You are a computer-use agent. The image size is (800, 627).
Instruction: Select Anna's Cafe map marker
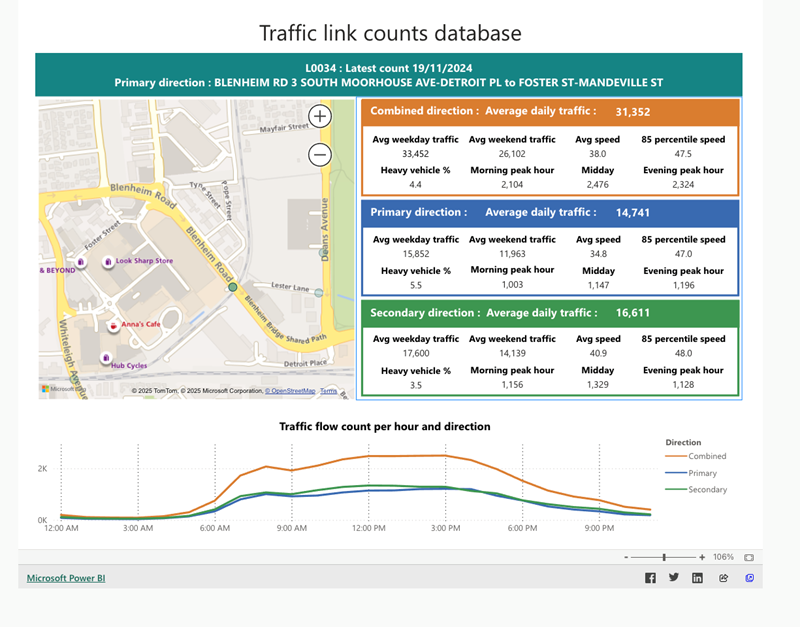coord(113,325)
